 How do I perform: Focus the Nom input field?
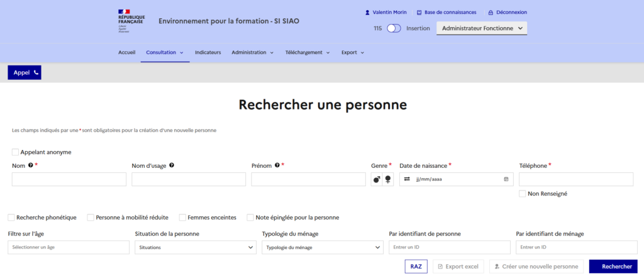pyautogui.click(x=69, y=179)
